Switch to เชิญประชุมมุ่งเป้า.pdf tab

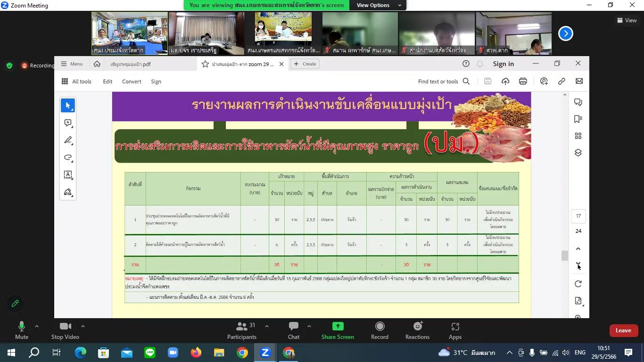point(131,64)
